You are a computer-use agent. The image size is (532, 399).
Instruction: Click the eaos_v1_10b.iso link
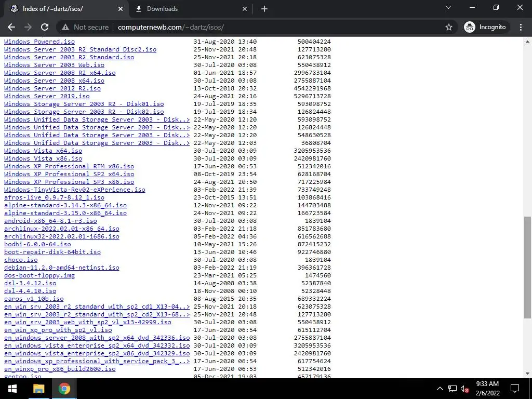34,299
